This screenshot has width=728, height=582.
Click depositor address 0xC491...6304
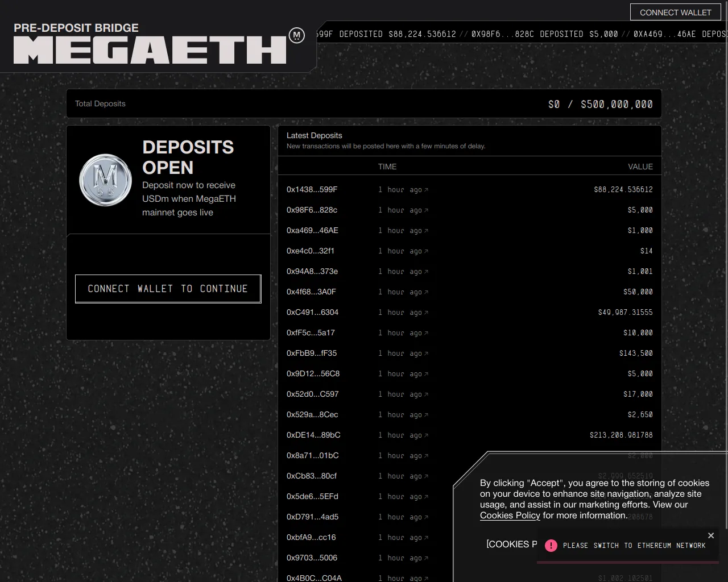(x=312, y=312)
